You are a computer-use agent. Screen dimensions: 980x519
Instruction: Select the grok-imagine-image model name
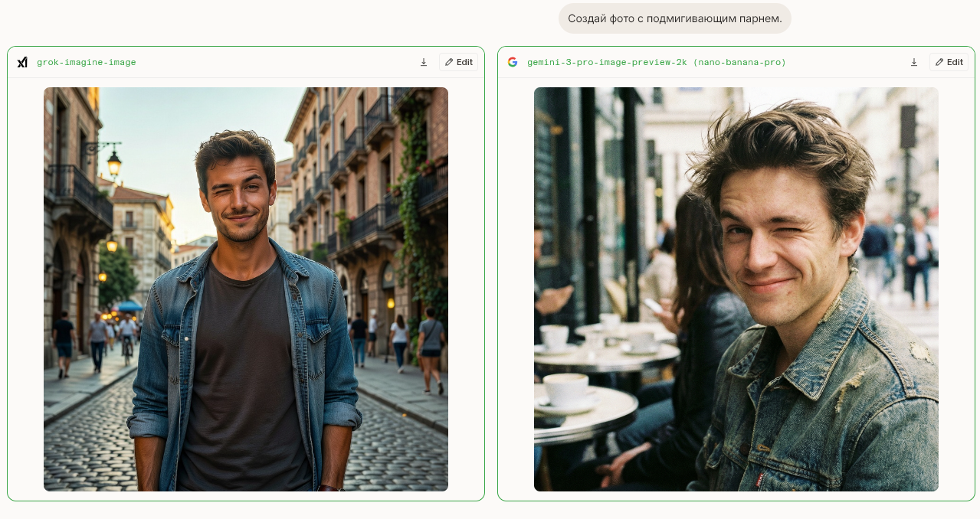(x=87, y=62)
